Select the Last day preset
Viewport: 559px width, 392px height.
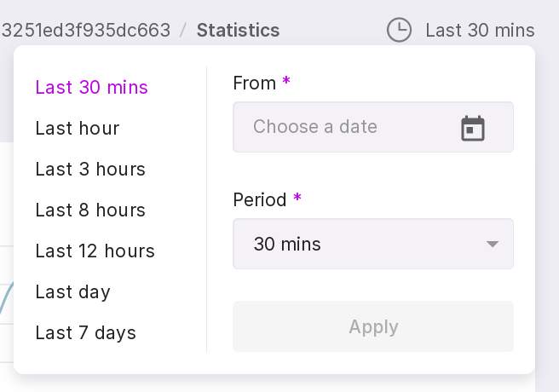[73, 292]
